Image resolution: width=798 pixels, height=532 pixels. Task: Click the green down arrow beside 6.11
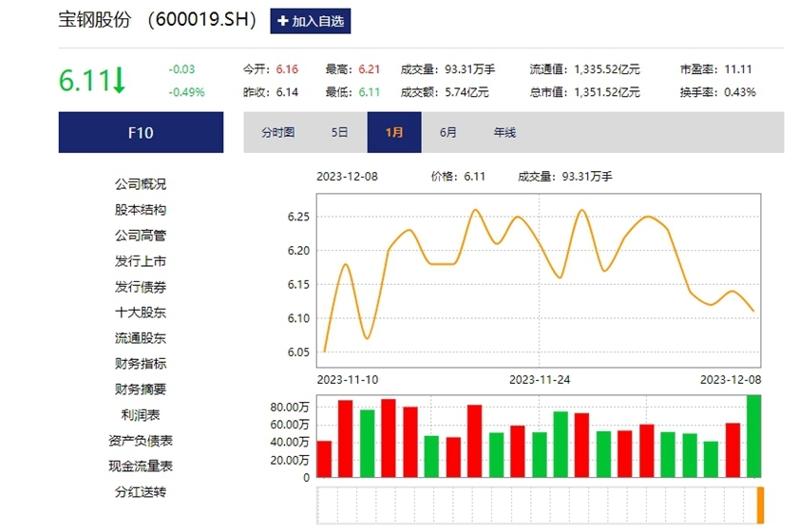point(119,81)
